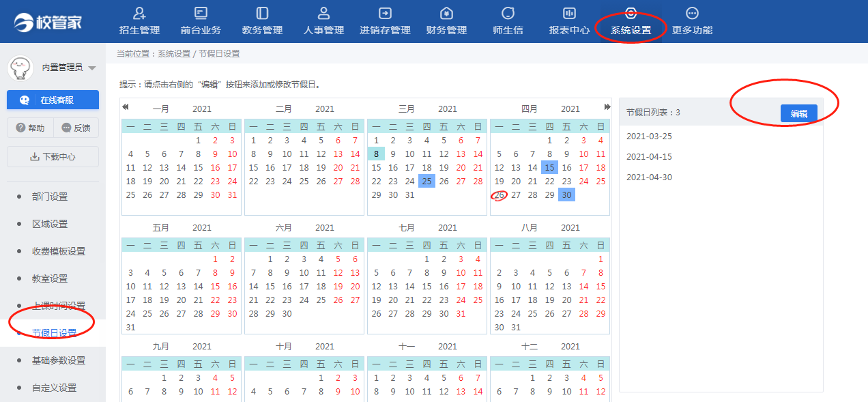Select holiday 2021-04-15 in list
The height and width of the screenshot is (402, 868).
point(649,157)
